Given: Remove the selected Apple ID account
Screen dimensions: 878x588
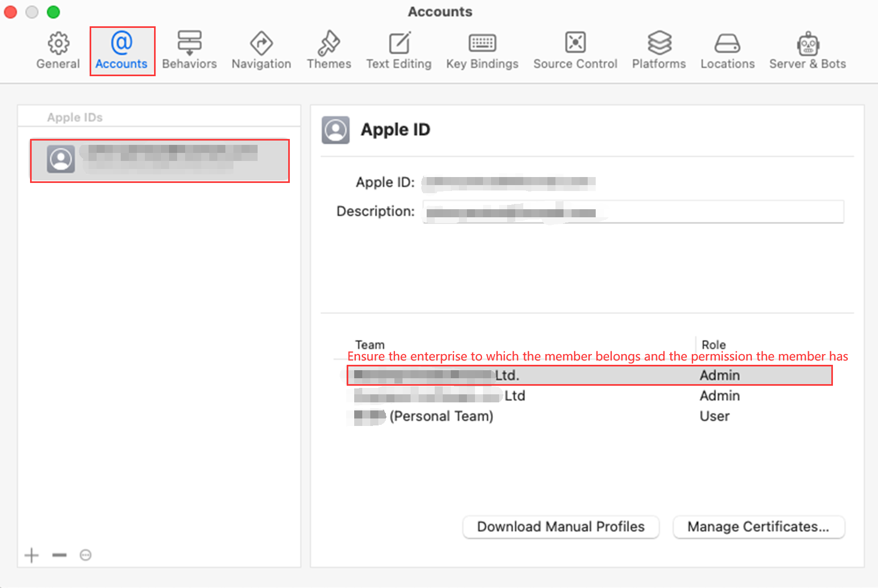Looking at the screenshot, I should point(58,555).
